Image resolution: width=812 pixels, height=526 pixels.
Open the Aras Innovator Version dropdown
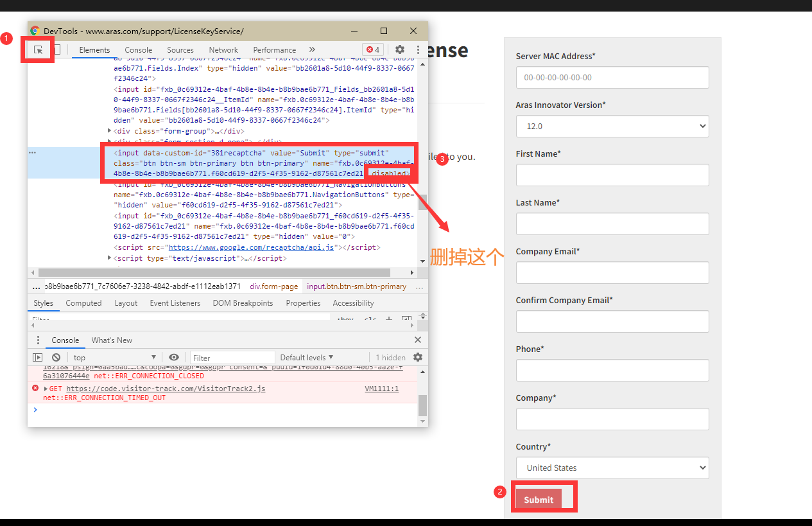pos(612,127)
